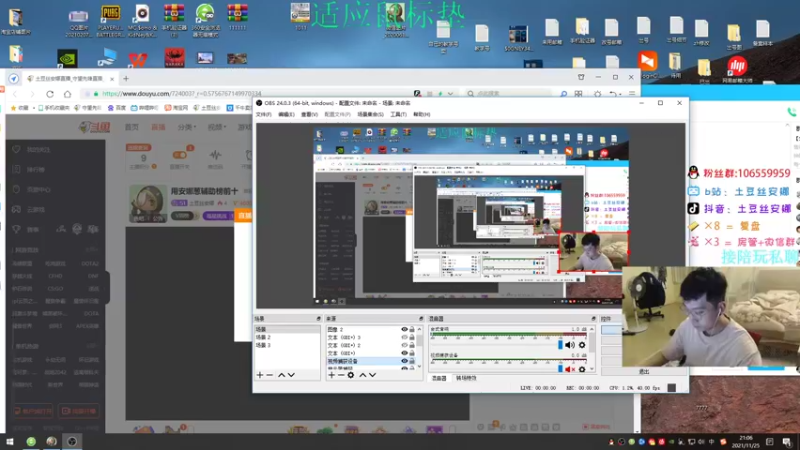
Task: Move selected source down in Sources panel
Action: click(x=372, y=375)
